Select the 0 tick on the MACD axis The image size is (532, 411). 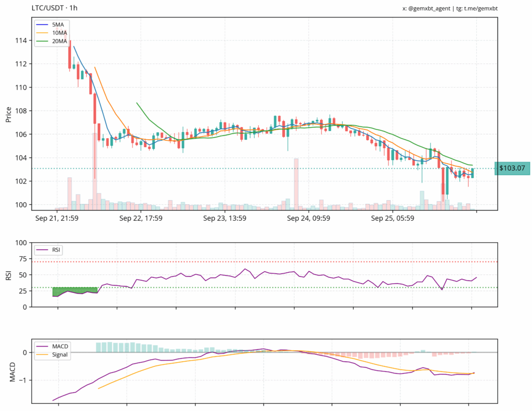[x=25, y=352]
